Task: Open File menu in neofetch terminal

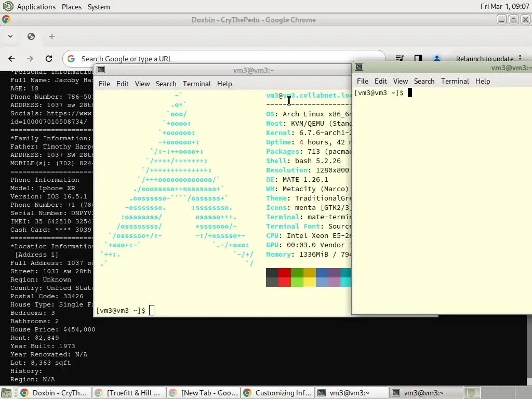Action: point(104,84)
